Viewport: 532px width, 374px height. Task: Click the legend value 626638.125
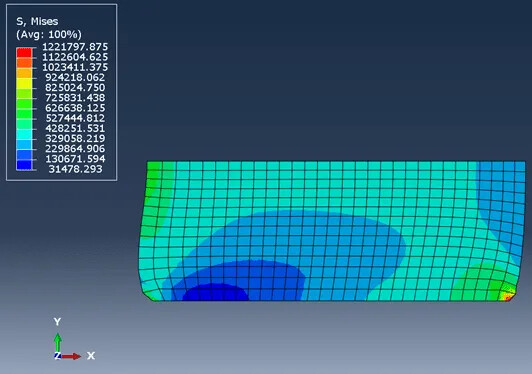[75, 108]
